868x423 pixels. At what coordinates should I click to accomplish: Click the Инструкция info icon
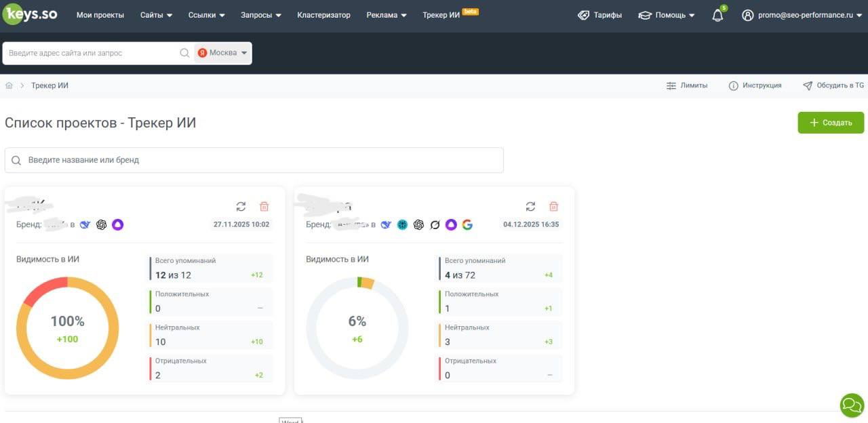(733, 85)
